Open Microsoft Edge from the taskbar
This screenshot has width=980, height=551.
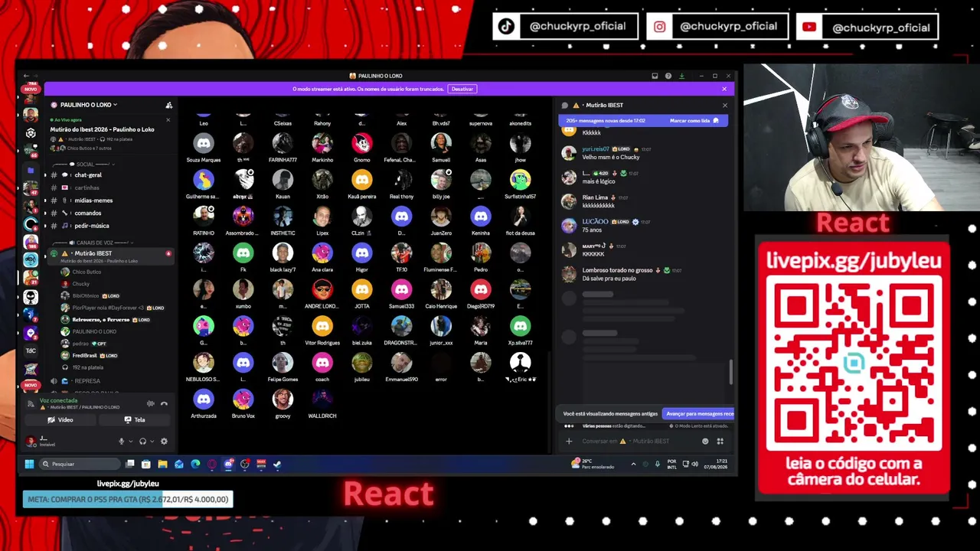[x=195, y=464]
